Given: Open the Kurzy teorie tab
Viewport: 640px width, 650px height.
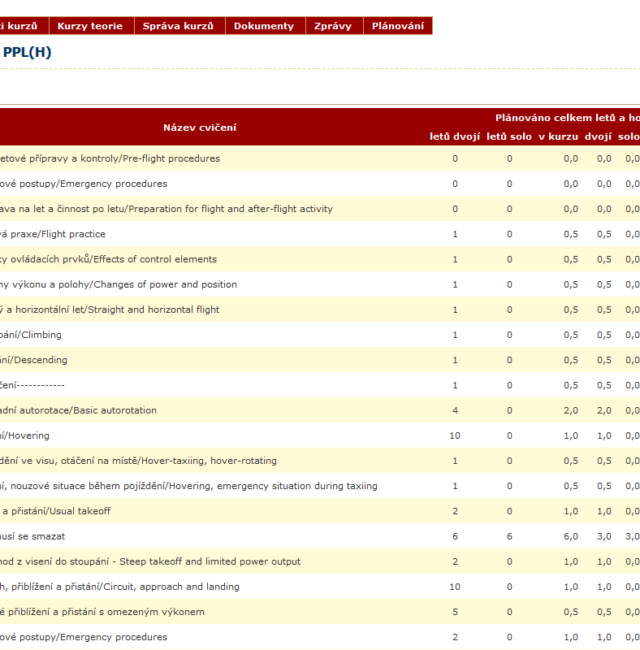Looking at the screenshot, I should coord(91,26).
